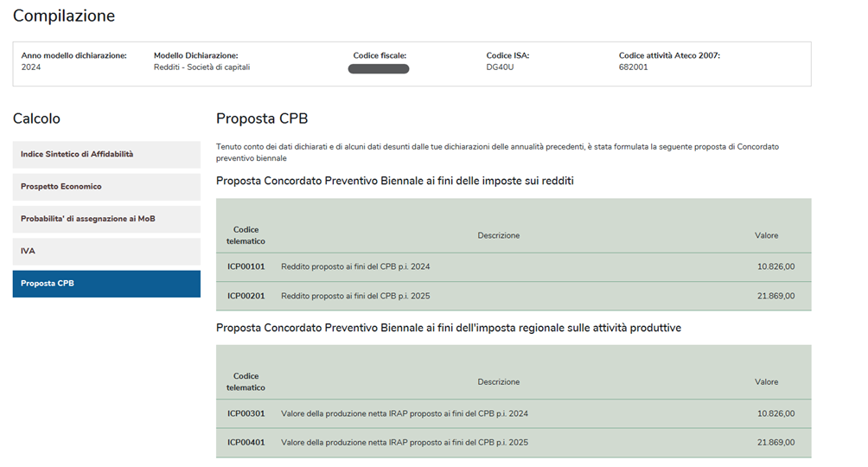The image size is (868, 467).
Task: Click Ateco 2007 code 682001
Action: tap(634, 67)
